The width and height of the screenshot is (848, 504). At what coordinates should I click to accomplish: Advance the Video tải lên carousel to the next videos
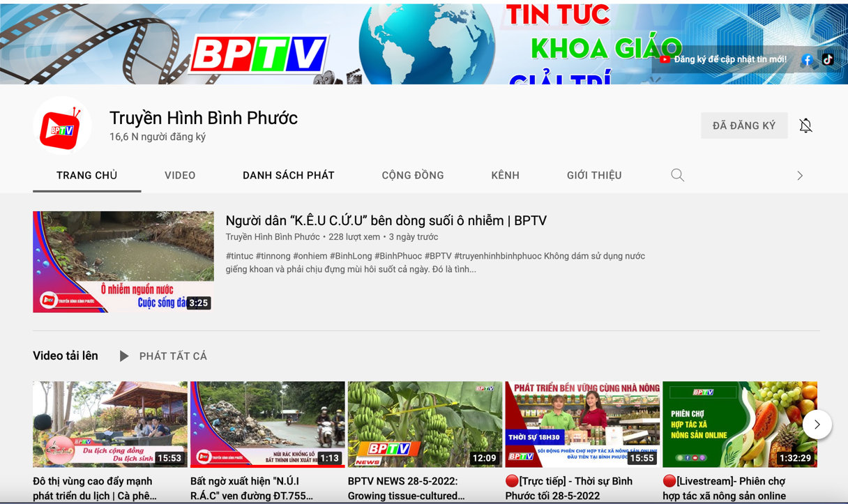coord(817,425)
